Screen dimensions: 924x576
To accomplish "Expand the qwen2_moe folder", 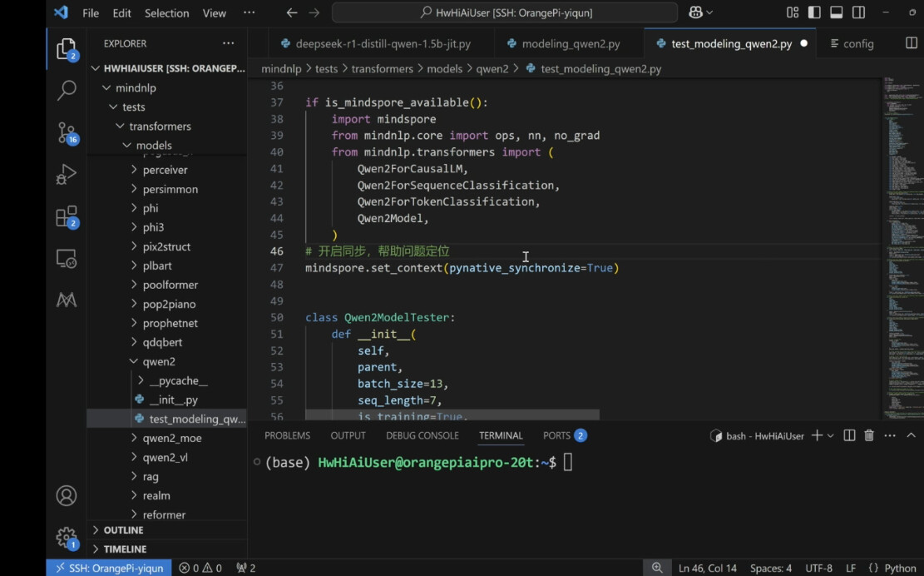I will pyautogui.click(x=171, y=438).
